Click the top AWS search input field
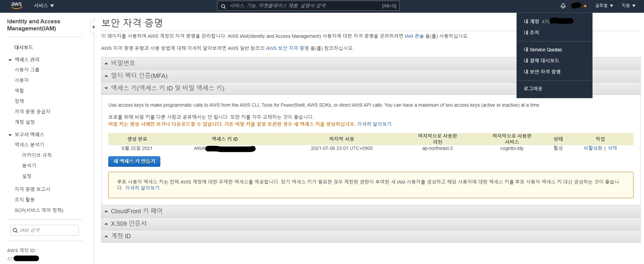The width and height of the screenshot is (644, 264). [308, 6]
